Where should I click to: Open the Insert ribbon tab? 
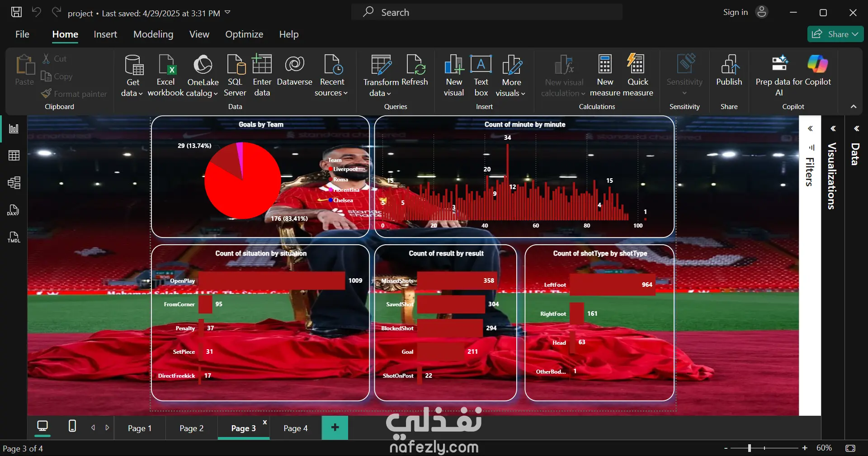point(105,34)
